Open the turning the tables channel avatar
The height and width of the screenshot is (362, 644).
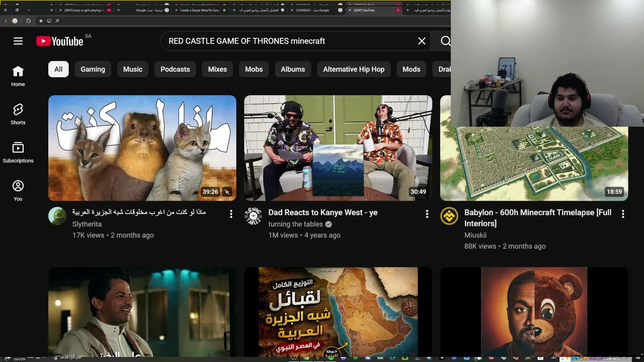pyautogui.click(x=253, y=216)
